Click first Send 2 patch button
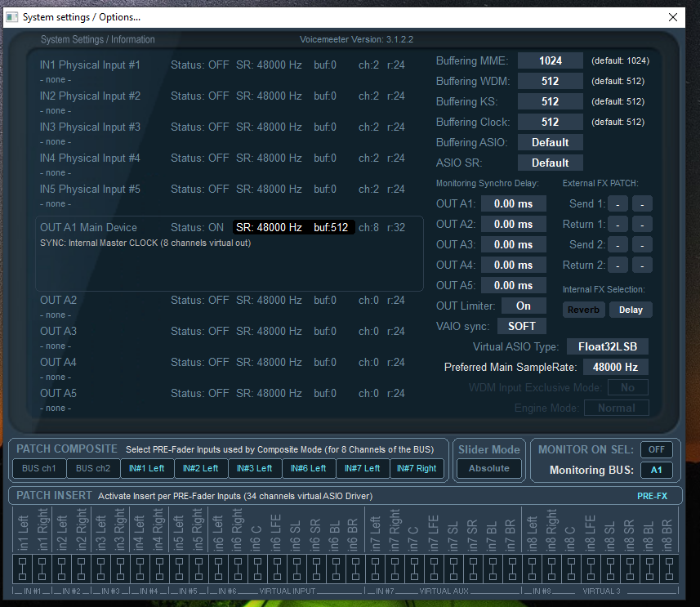 tap(618, 245)
